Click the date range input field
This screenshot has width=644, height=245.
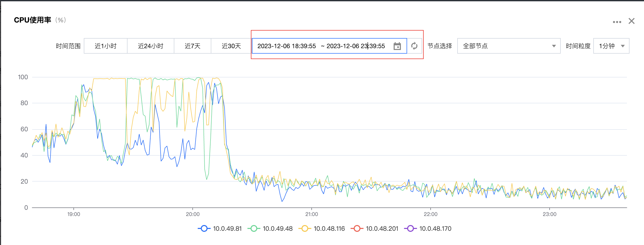(329, 46)
